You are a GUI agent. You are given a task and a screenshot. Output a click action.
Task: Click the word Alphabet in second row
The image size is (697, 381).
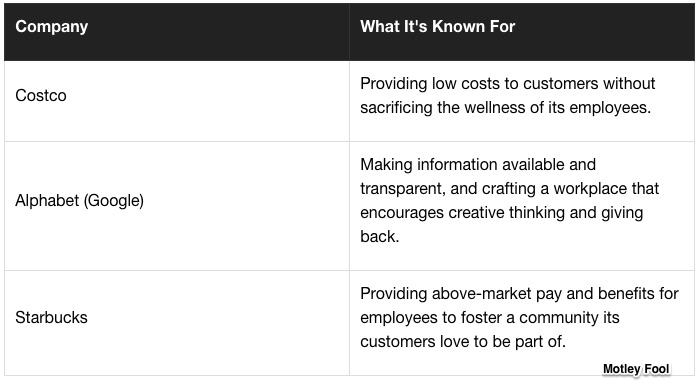(x=47, y=201)
